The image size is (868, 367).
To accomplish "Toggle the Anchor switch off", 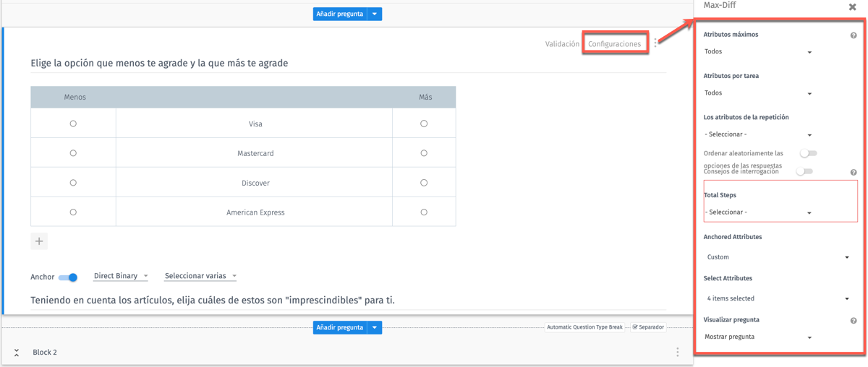I will click(x=69, y=277).
